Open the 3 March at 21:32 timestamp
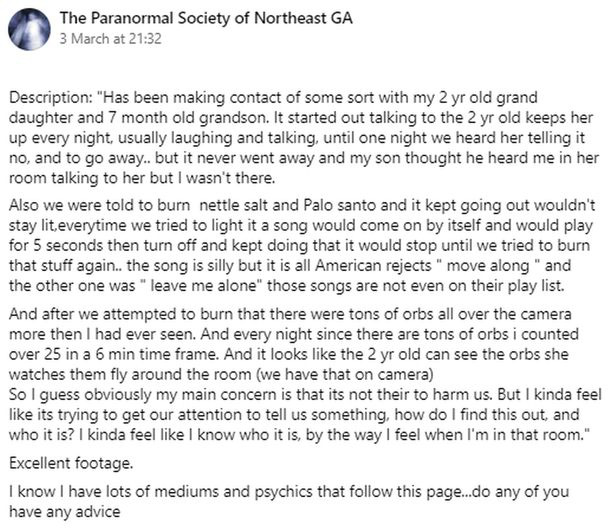This screenshot has width=615, height=528. pyautogui.click(x=110, y=39)
